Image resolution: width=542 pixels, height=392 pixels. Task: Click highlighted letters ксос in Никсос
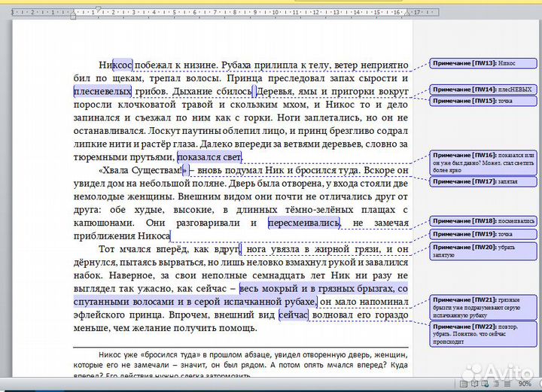coord(123,65)
